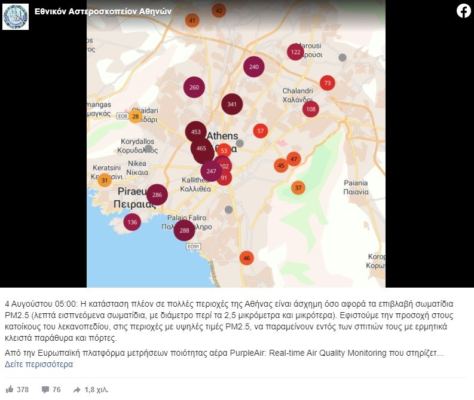Select the 41 air quality marker
Viewport: 474px width, 400px height.
coord(192,20)
